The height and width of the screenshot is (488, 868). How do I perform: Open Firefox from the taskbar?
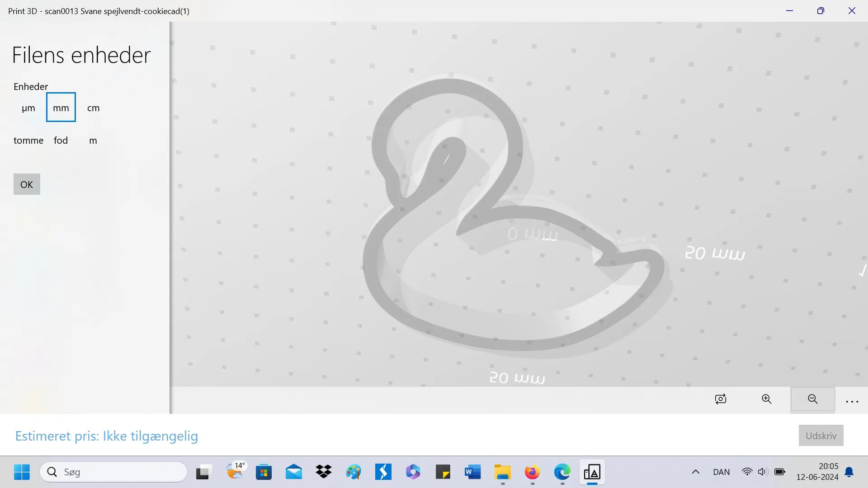click(532, 472)
